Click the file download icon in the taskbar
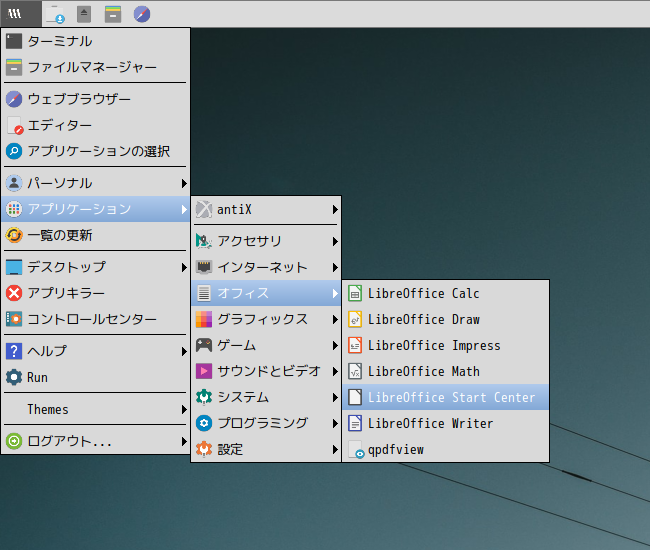The image size is (650, 550). click(x=55, y=15)
